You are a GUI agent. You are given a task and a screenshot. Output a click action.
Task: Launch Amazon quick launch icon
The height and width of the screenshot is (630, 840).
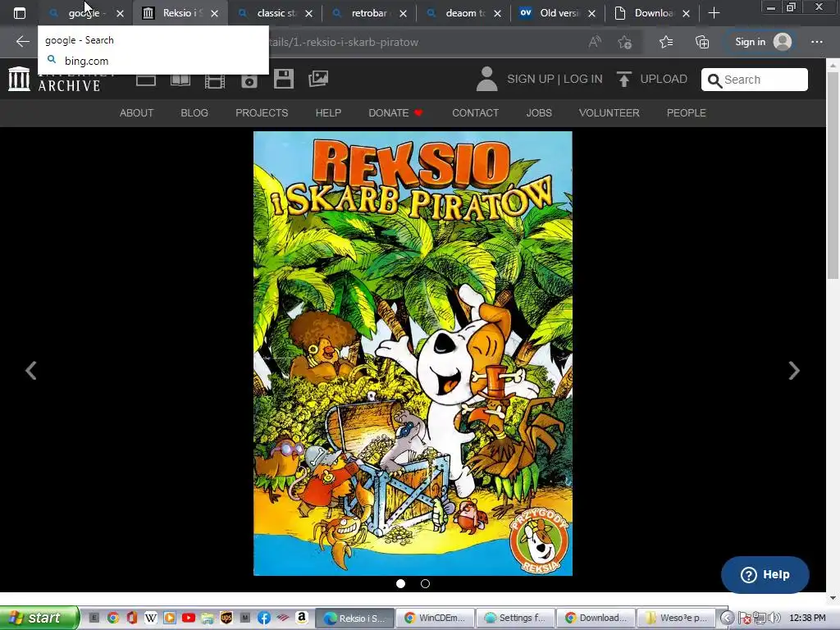click(302, 618)
